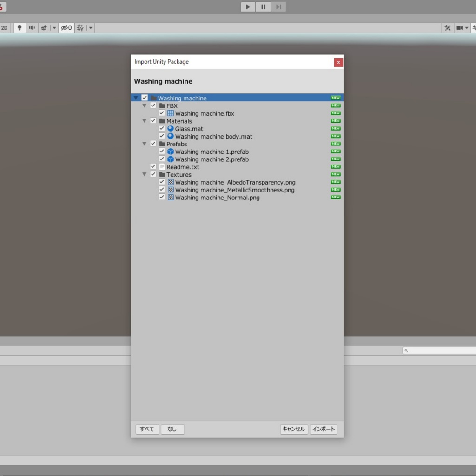Image resolution: width=476 pixels, height=476 pixels.
Task: Click the Washing machine.fbx mesh icon
Action: 171,113
